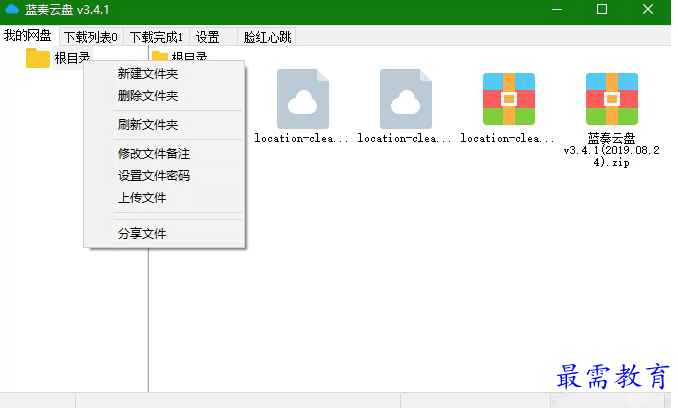Click 蓝奏云盘 v3.4.1(2019.08.24).zip file name

click(x=611, y=150)
